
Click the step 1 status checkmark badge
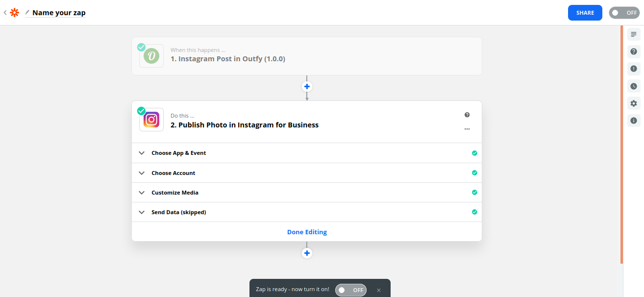click(141, 47)
